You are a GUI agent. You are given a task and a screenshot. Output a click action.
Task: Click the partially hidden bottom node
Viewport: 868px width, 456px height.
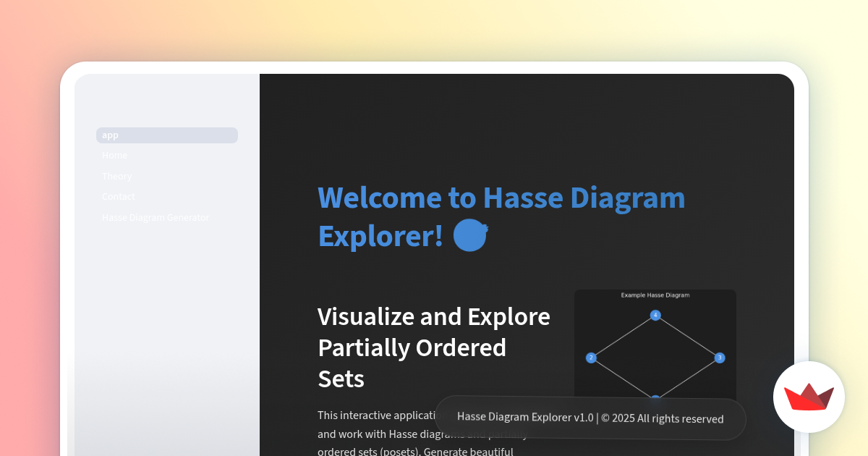pyautogui.click(x=655, y=397)
